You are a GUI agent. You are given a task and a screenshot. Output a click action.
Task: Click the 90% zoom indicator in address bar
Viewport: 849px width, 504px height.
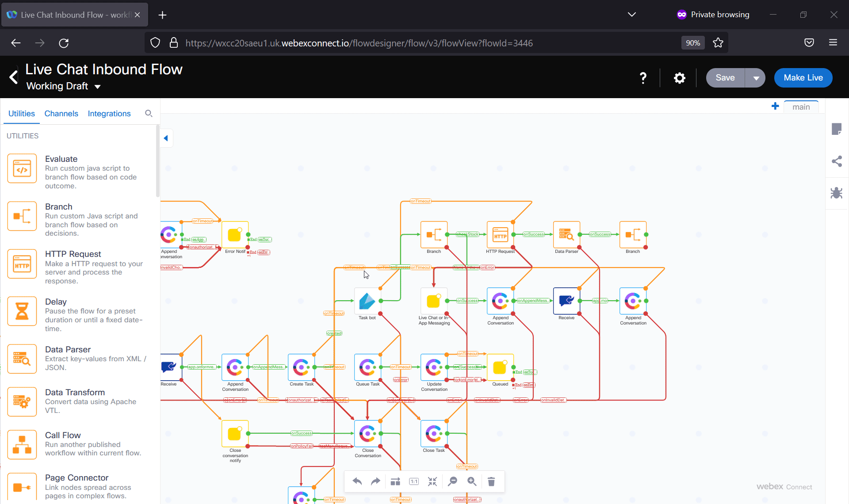(692, 43)
